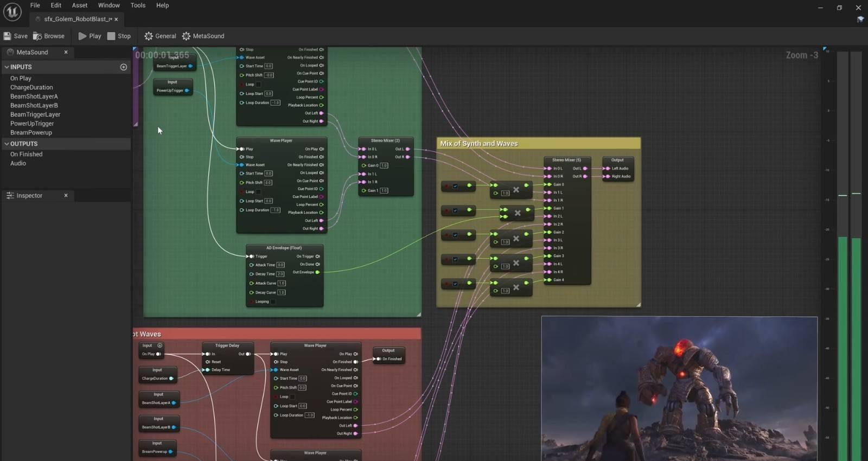Image resolution: width=868 pixels, height=461 pixels.
Task: Click the Attack Time value field
Action: pos(280,265)
